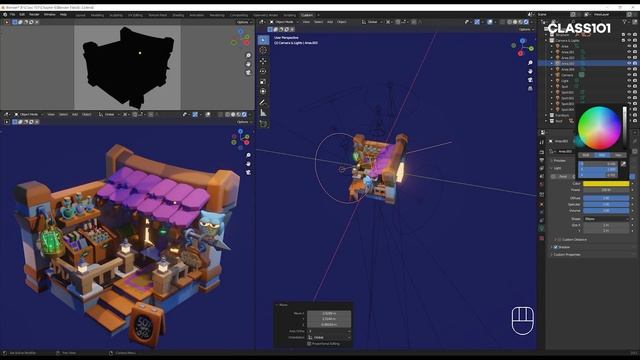
Task: Switch color picker to RGB mode
Action: click(x=586, y=155)
